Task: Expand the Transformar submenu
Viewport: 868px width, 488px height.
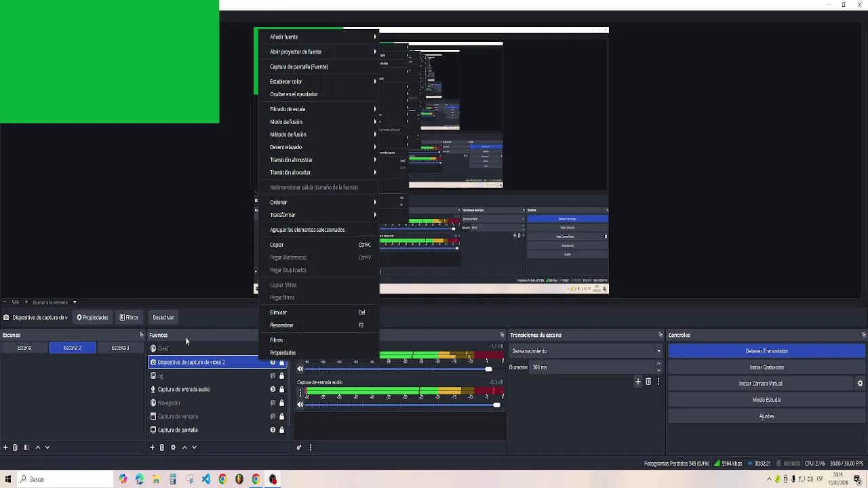Action: (x=319, y=215)
